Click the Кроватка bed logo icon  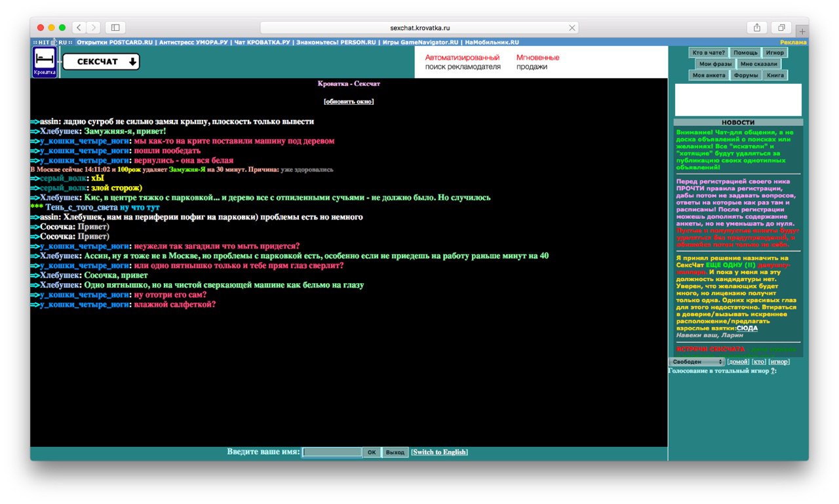45,62
